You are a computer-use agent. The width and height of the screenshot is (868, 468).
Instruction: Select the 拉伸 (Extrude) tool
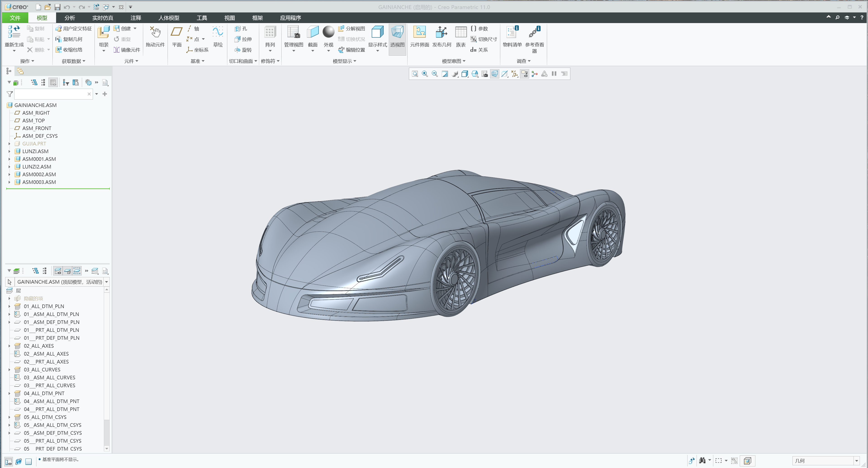pos(243,39)
